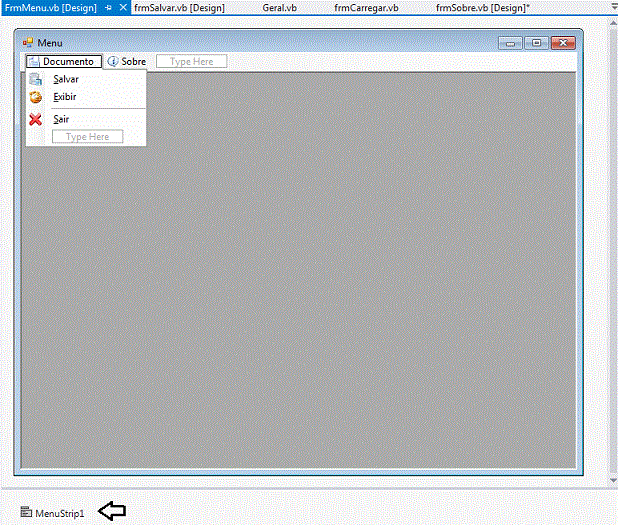Click the designer vertical scrollbar down arrow
618x525 pixels.
click(613, 480)
